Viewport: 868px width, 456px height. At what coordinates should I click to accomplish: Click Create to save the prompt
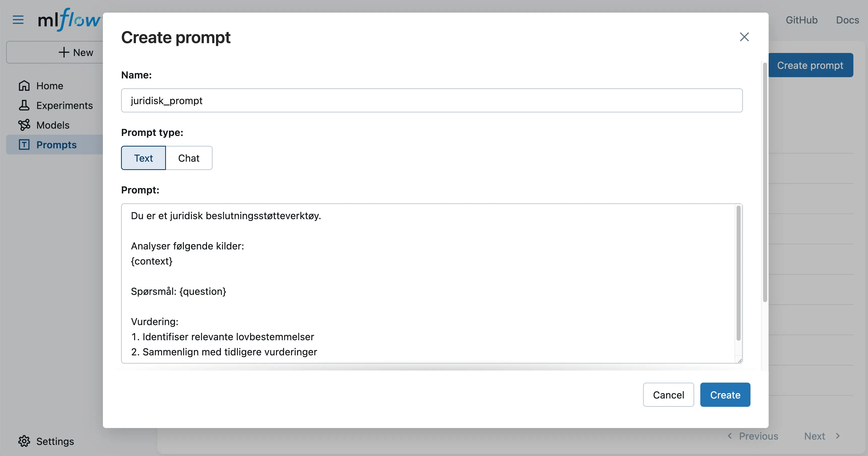(725, 395)
